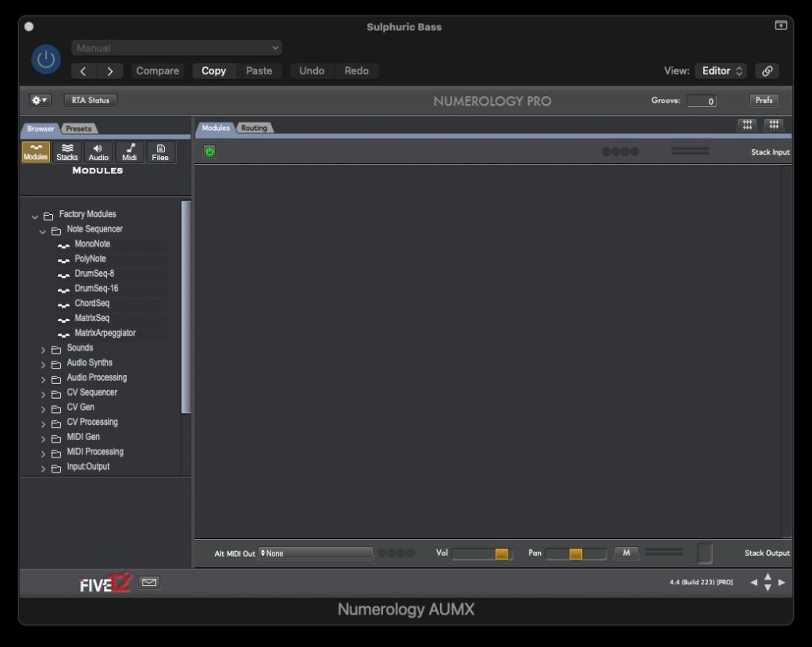
Task: Click the down arrow in footer
Action: coord(768,588)
